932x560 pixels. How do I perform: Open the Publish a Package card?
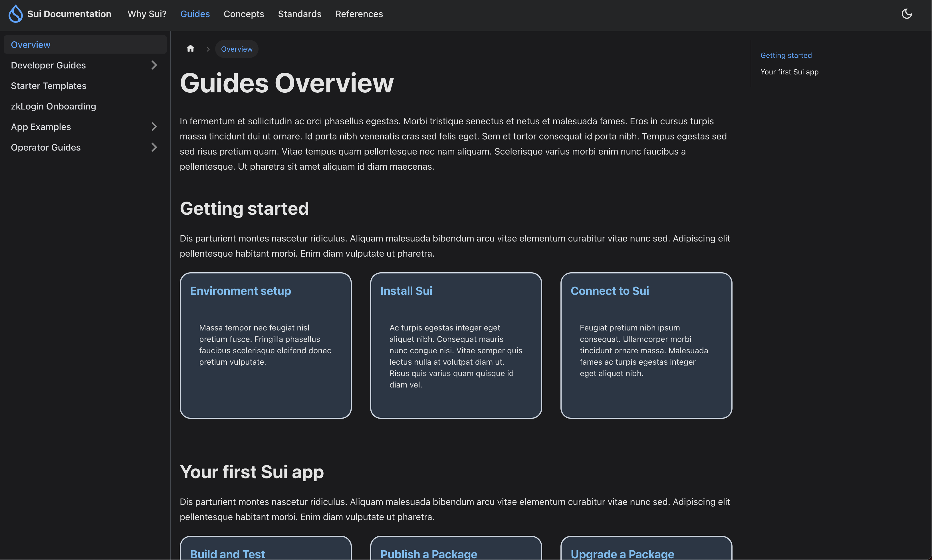[x=456, y=548]
